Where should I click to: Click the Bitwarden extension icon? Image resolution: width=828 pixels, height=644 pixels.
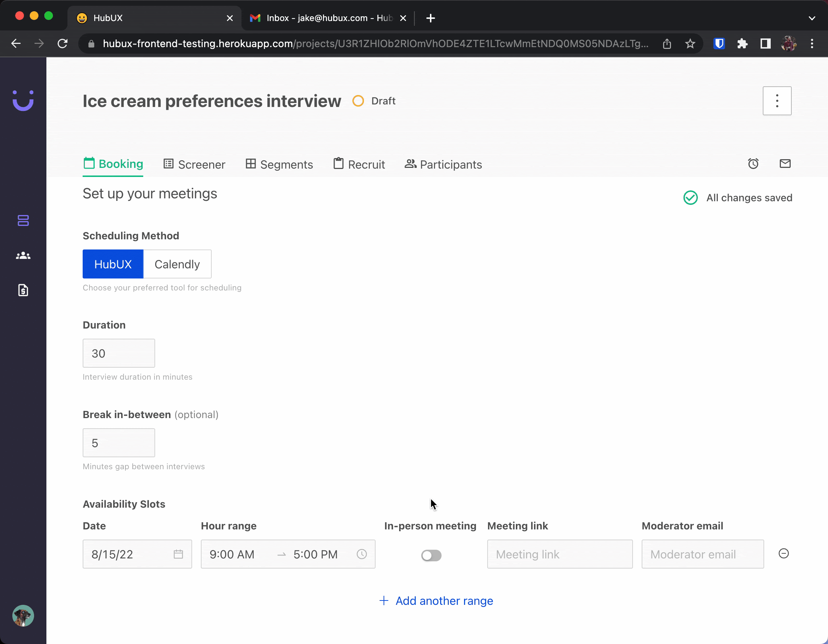719,44
